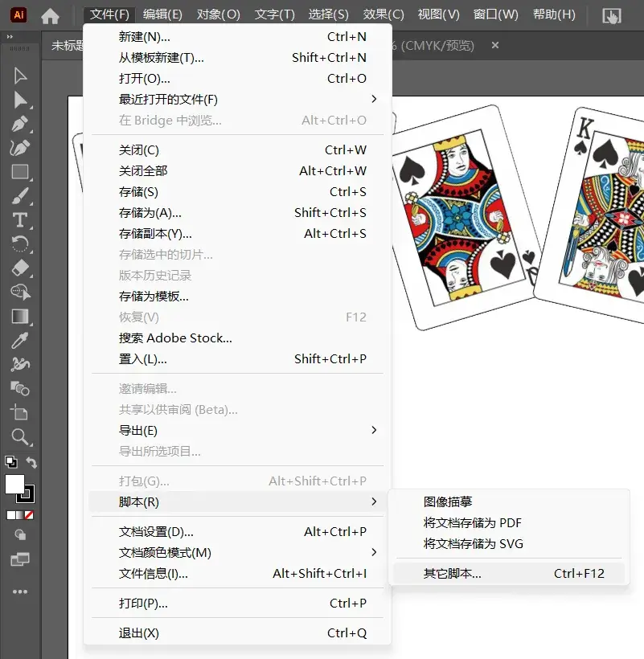644x659 pixels.
Task: Click the white Fill color swatch
Action: [14, 485]
